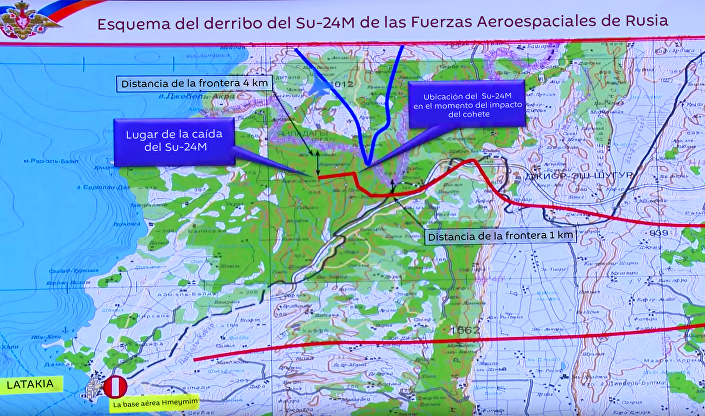
Task: Click the 'Distancia de la frontera 4 km' label
Action: point(193,83)
